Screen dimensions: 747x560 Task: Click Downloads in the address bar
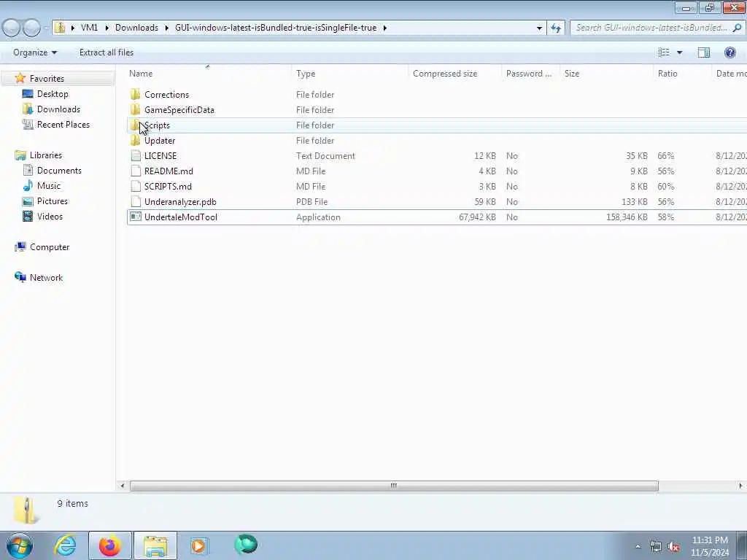[136, 28]
